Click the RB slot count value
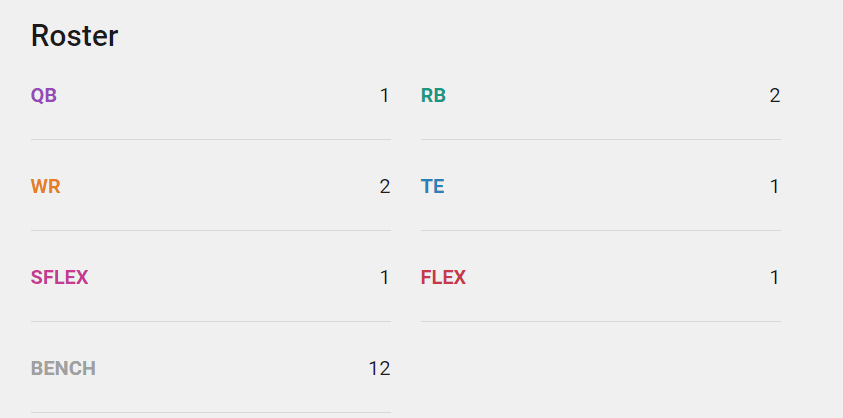Image resolution: width=843 pixels, height=418 pixels. (x=774, y=96)
